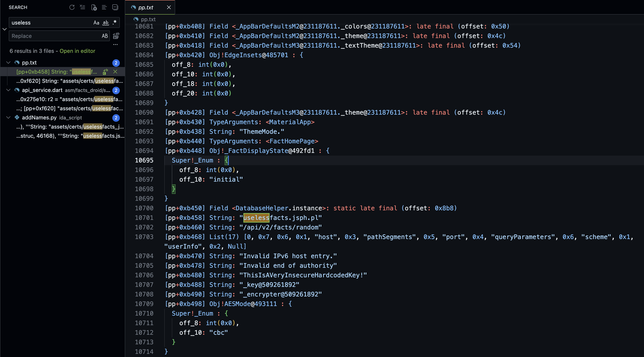
Task: Select the pp.txt editor tab
Action: (x=150, y=7)
